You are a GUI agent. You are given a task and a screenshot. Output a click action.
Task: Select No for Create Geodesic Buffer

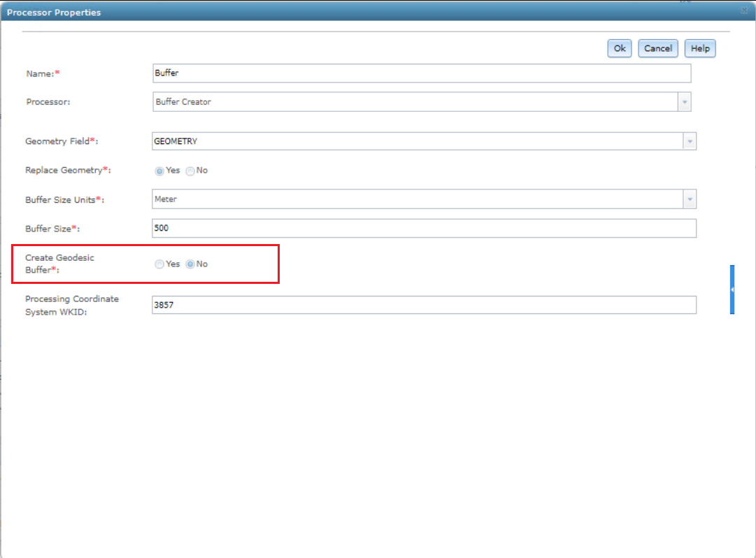point(190,264)
